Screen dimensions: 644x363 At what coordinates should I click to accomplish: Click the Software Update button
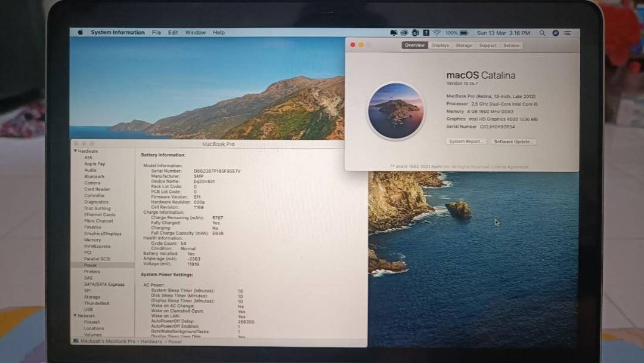[x=513, y=141]
